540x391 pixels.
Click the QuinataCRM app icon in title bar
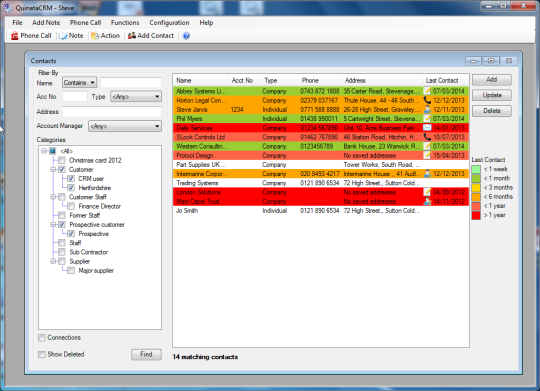8,8
